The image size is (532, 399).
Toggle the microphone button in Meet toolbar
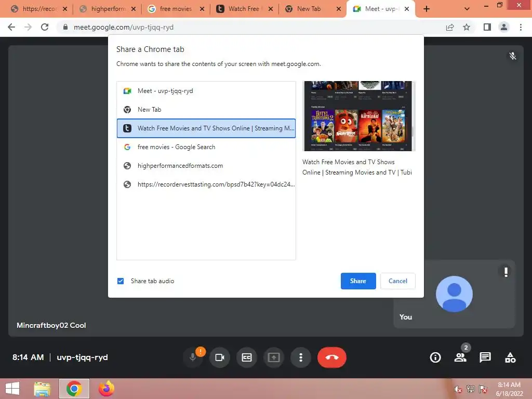click(193, 357)
